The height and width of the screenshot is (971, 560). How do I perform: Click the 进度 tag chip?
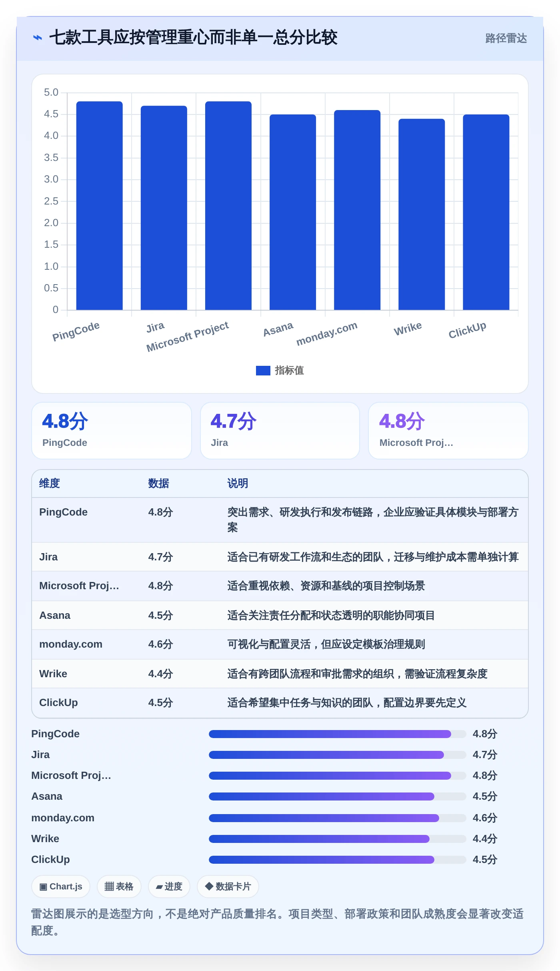(x=169, y=887)
